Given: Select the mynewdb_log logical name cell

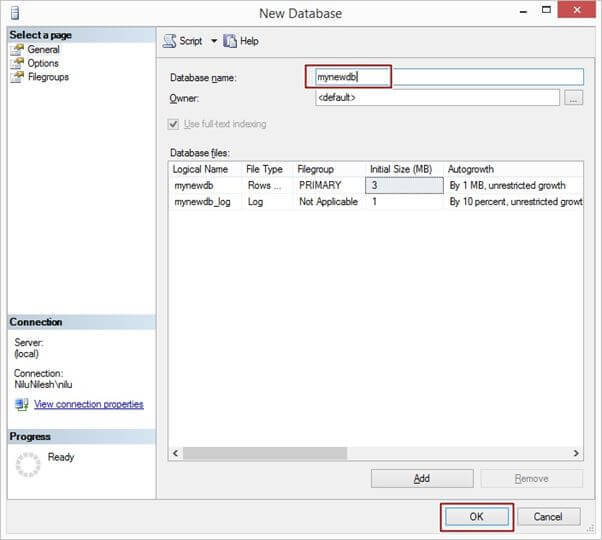Looking at the screenshot, I should [x=205, y=201].
